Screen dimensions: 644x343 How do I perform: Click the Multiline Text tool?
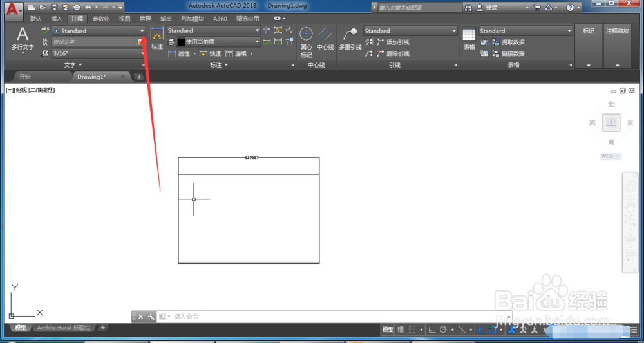[23, 40]
